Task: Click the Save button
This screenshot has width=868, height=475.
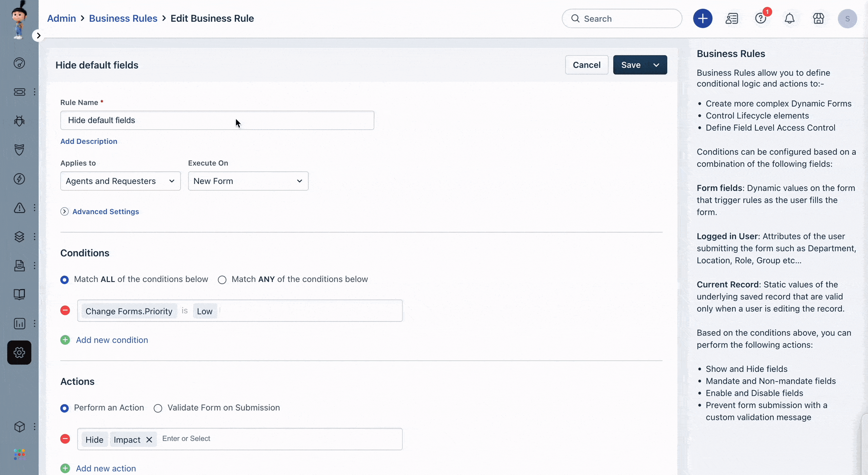Action: point(631,64)
